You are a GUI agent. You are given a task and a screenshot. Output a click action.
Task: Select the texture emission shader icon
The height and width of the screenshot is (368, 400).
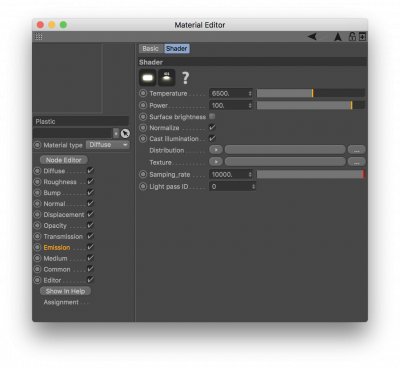166,78
